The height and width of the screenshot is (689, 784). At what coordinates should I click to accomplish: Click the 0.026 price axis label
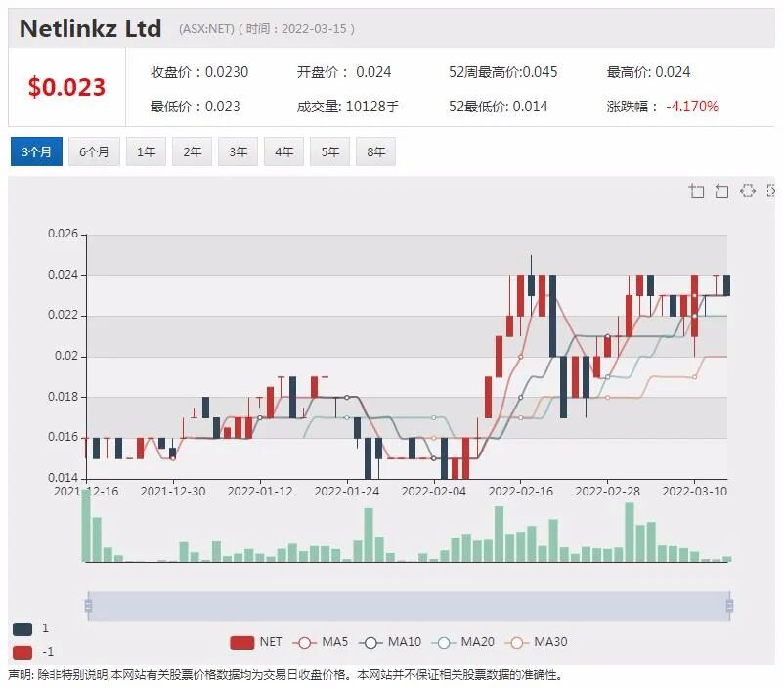coord(63,234)
